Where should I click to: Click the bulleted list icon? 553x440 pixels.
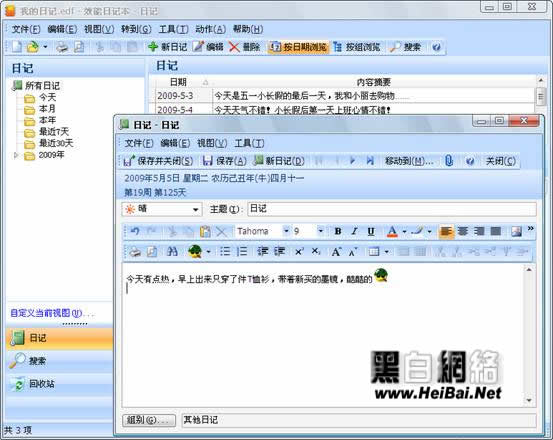click(x=225, y=251)
